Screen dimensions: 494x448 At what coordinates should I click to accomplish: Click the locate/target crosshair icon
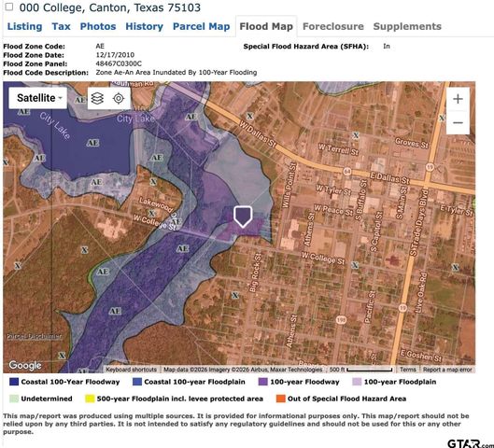119,98
